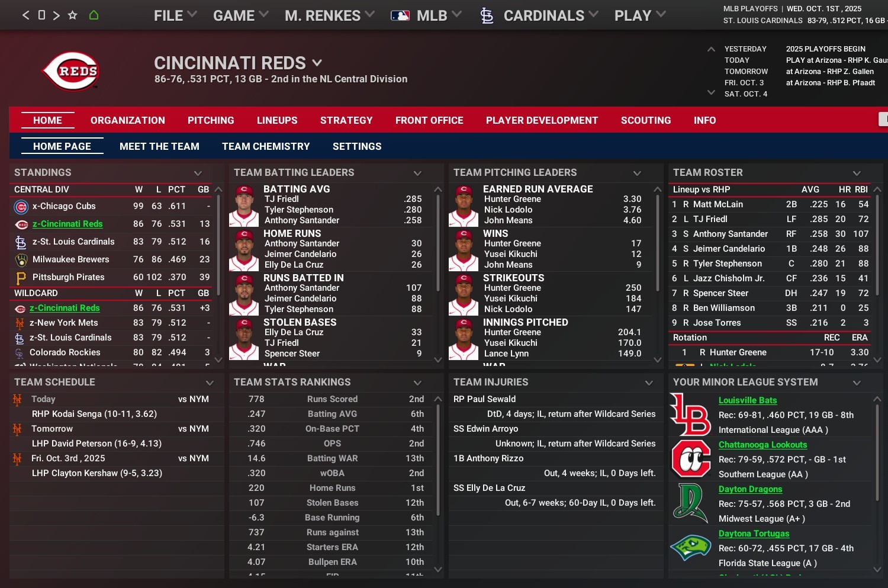Screen dimensions: 888x588
Task: Go forward with the right arrow icon
Action: pos(56,15)
